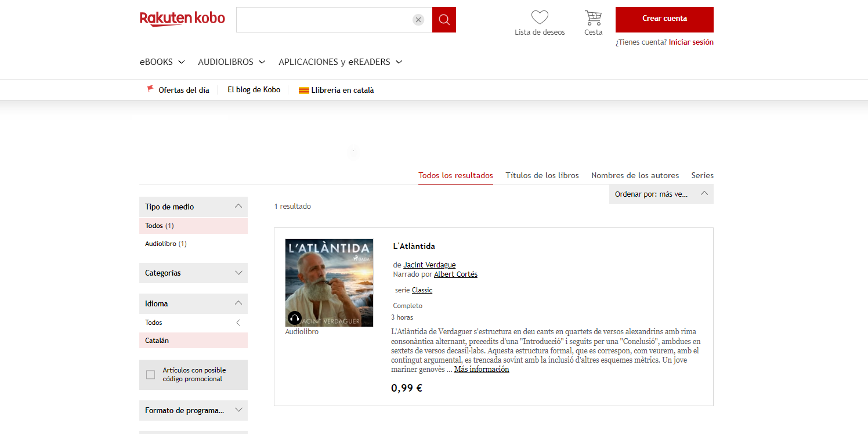Click the headphones icon on the audiobook cover

(294, 318)
